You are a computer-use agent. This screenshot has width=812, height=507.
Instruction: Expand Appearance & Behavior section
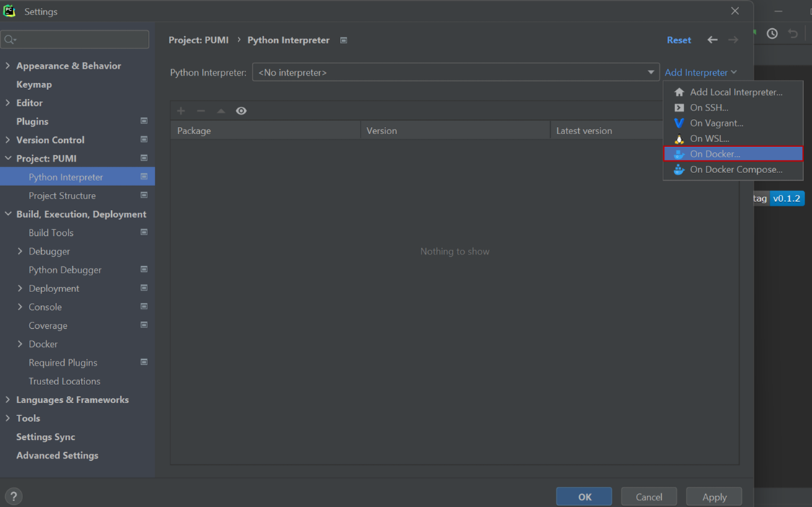[8, 66]
